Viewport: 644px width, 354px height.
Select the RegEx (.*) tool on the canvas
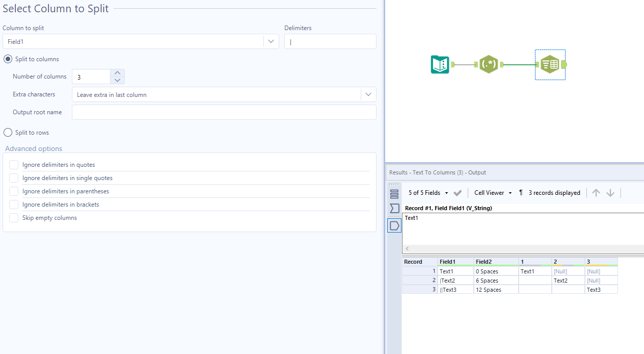[x=489, y=65]
